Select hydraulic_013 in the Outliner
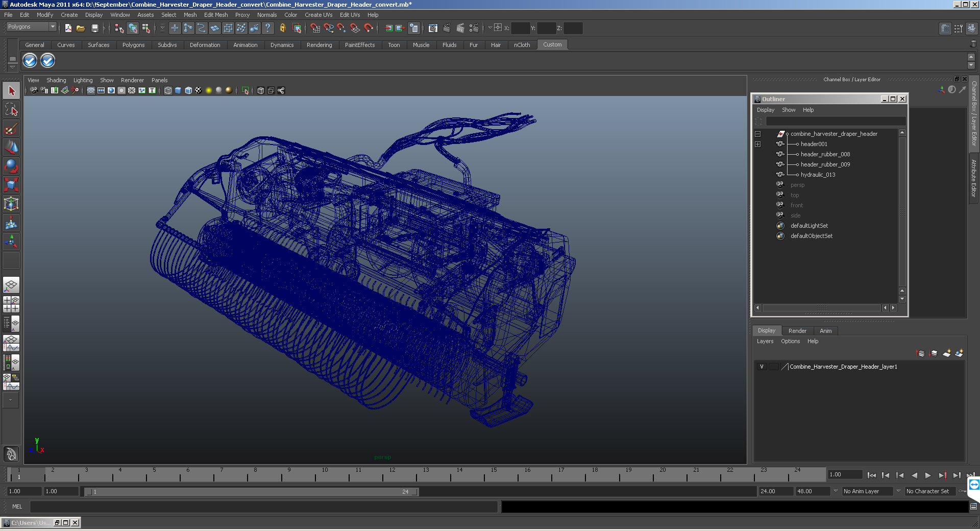 click(x=818, y=175)
